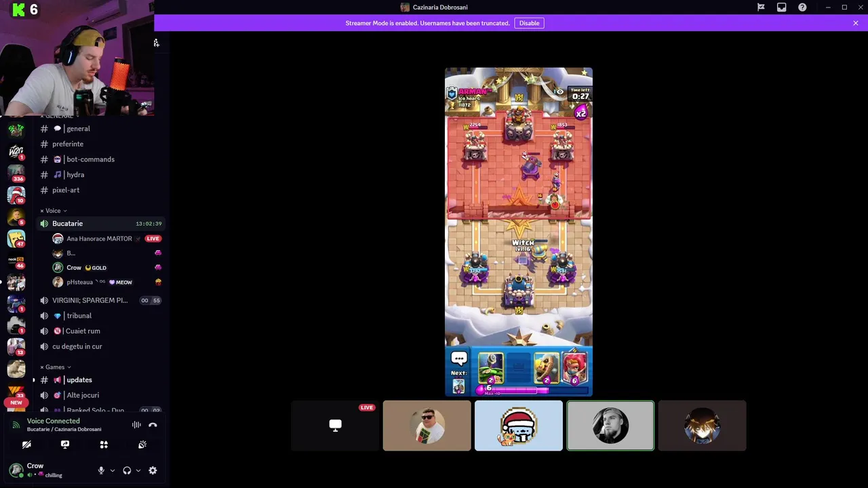
Task: Collapse the Voice category
Action: (54, 211)
